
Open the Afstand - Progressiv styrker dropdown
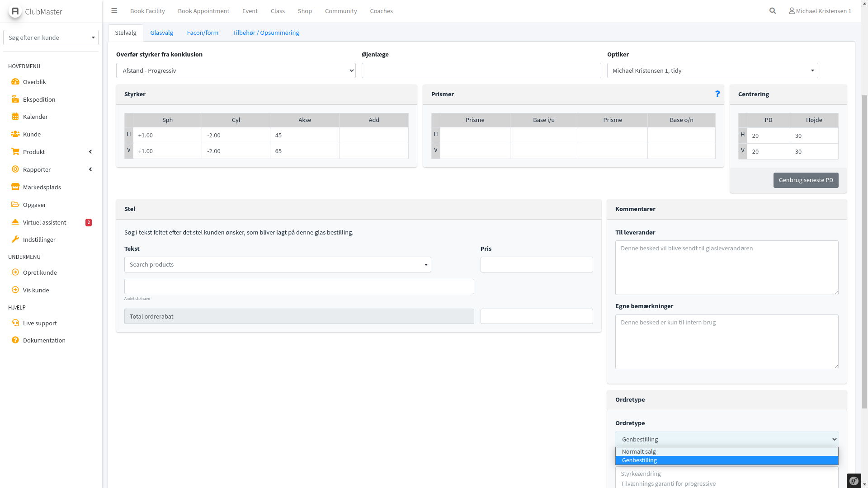coord(236,70)
